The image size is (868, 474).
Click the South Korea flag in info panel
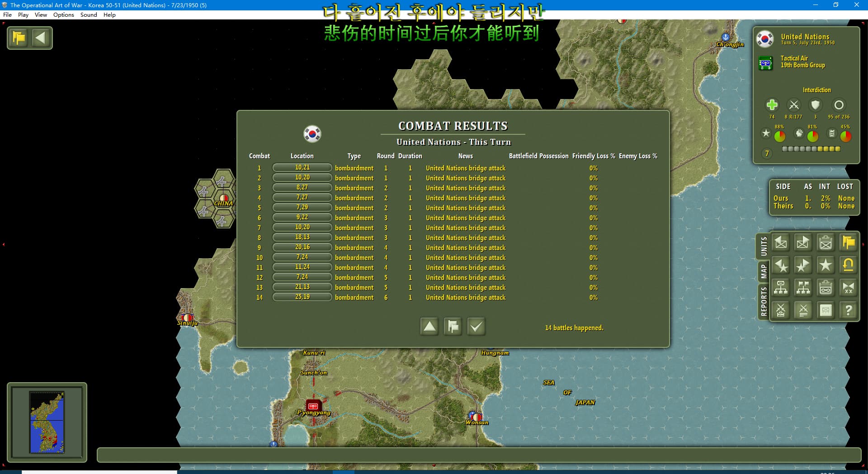pyautogui.click(x=765, y=39)
